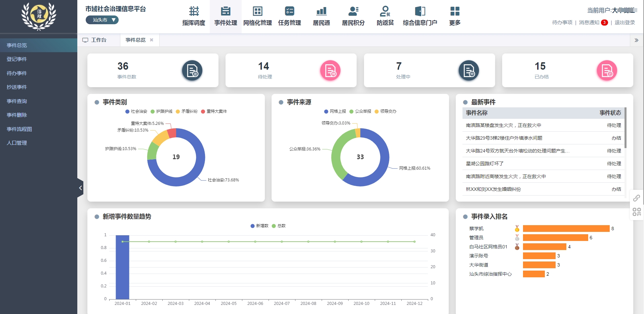This screenshot has height=314, width=644.
Task: Click the 待处理 pink document icon
Action: point(330,71)
